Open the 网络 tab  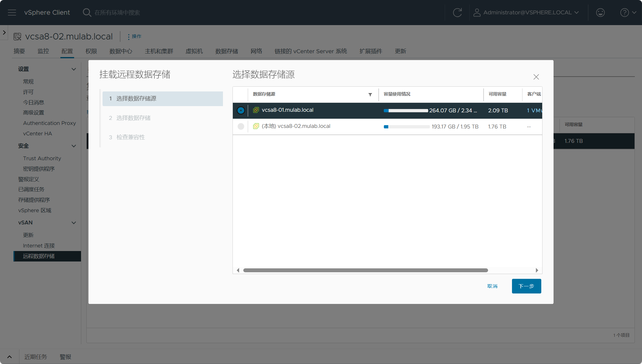pyautogui.click(x=256, y=51)
